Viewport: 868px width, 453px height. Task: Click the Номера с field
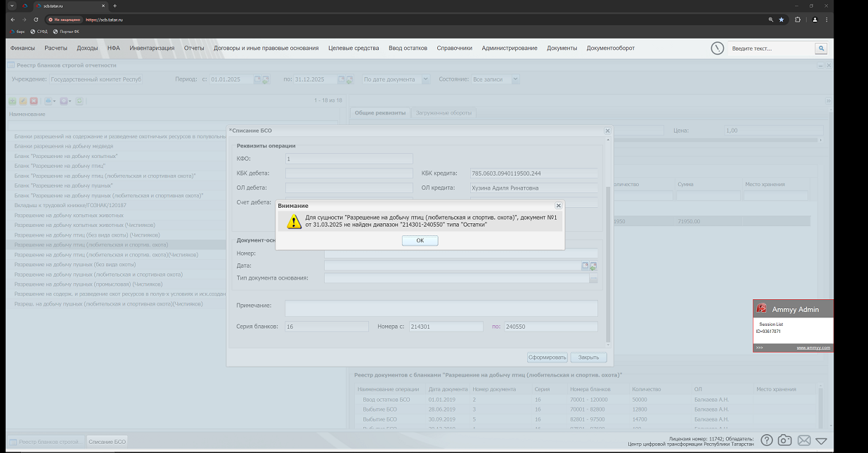tap(446, 327)
